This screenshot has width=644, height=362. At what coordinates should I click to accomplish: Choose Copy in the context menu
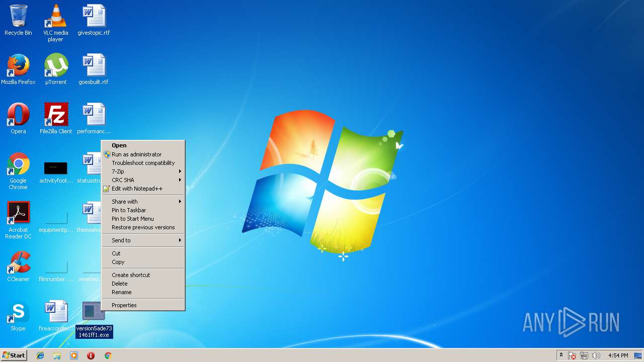point(143,262)
